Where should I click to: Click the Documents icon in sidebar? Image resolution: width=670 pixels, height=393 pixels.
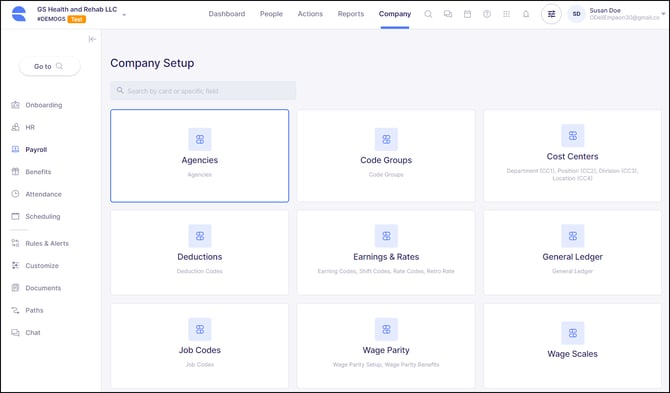(15, 287)
